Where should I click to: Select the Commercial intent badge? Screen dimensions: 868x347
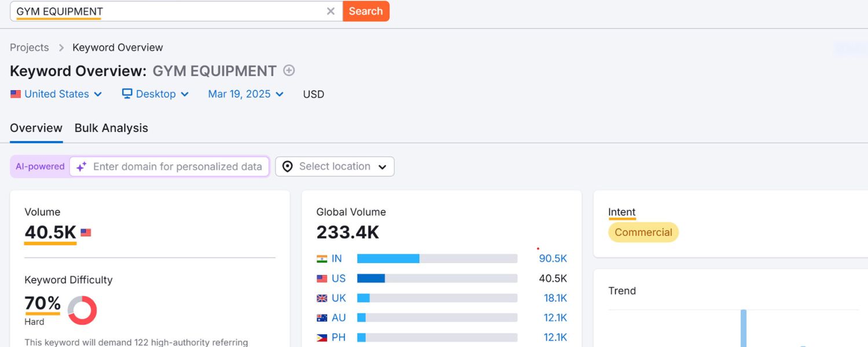(643, 232)
